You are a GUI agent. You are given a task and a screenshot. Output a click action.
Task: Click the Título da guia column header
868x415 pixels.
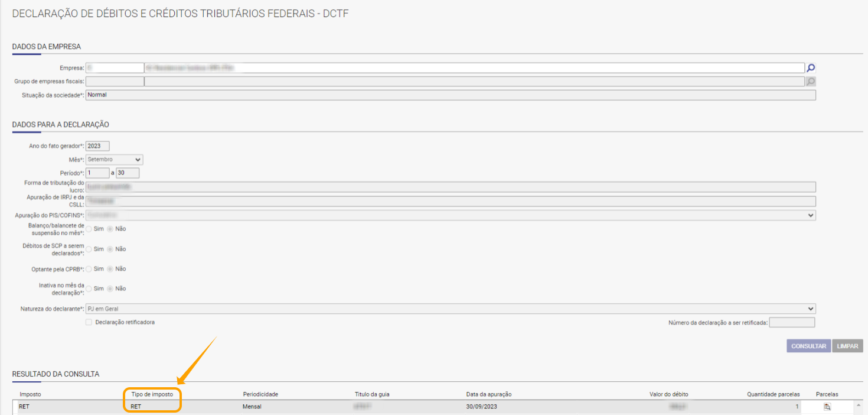[x=372, y=394]
